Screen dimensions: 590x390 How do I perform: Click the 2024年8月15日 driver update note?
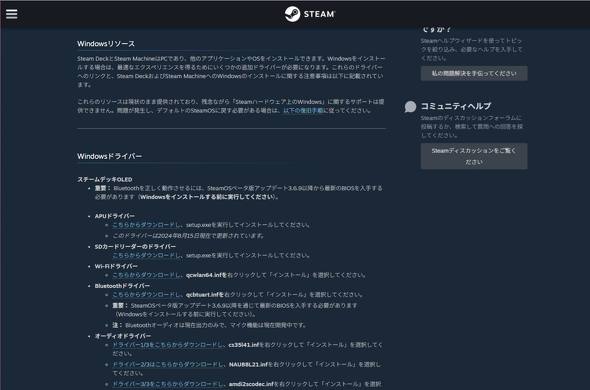(x=188, y=236)
